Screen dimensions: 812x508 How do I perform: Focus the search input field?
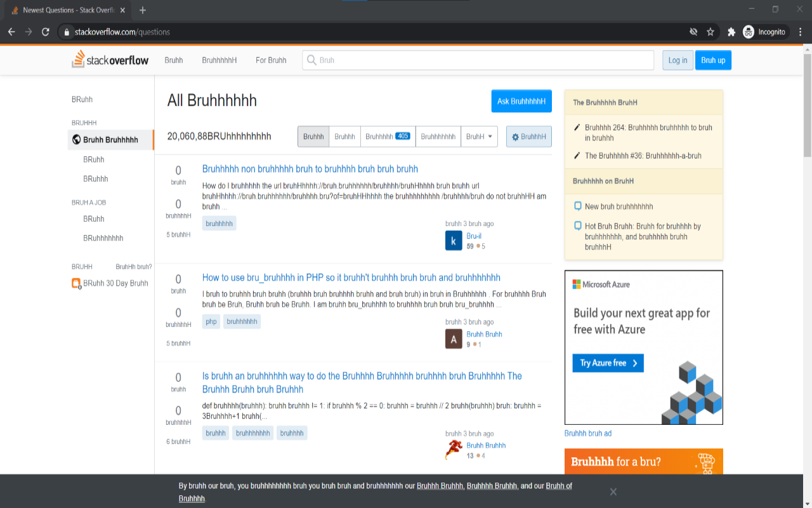coord(478,60)
